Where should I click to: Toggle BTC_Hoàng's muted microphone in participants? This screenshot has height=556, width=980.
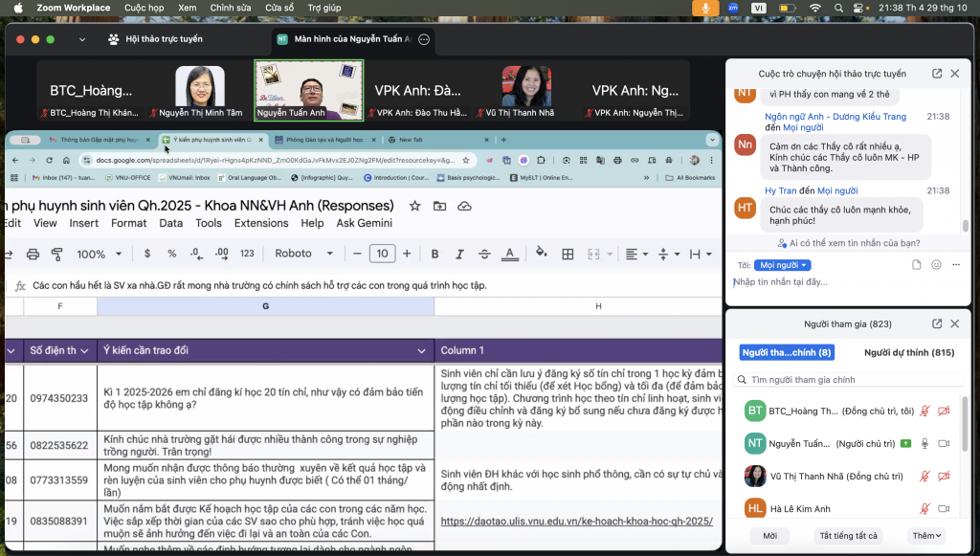[924, 411]
